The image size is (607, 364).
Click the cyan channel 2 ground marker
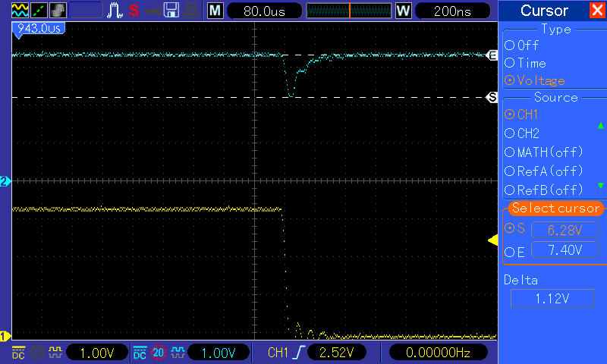click(5, 181)
